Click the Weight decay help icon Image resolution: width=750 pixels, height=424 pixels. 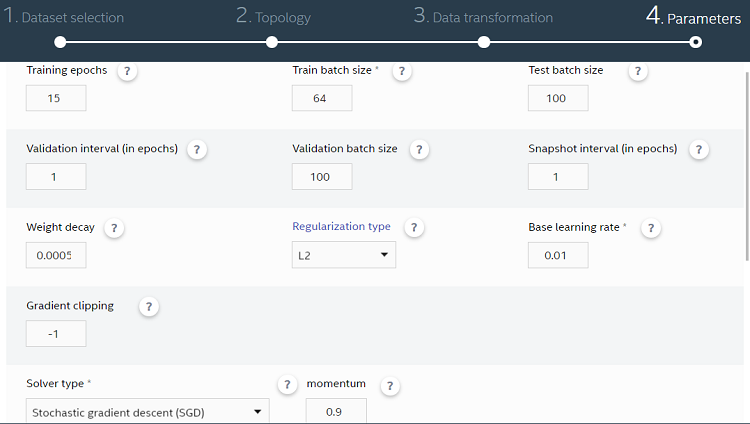[x=114, y=228]
